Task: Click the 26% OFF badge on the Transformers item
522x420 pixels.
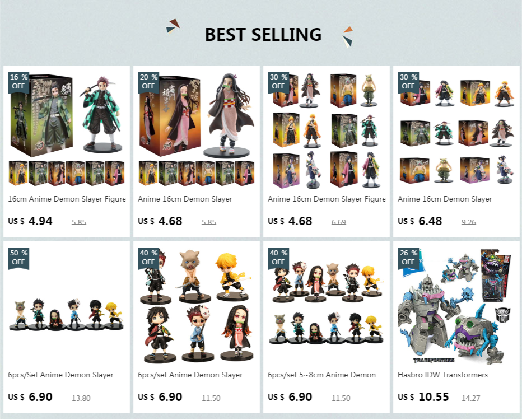Action: pos(408,258)
